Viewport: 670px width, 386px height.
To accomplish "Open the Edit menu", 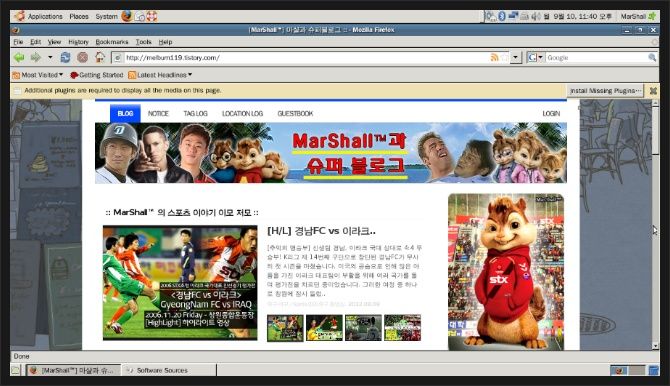I will coord(35,42).
